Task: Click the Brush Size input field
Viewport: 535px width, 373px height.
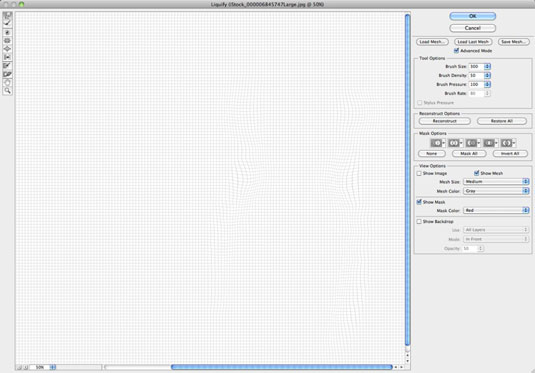Action: [476, 67]
